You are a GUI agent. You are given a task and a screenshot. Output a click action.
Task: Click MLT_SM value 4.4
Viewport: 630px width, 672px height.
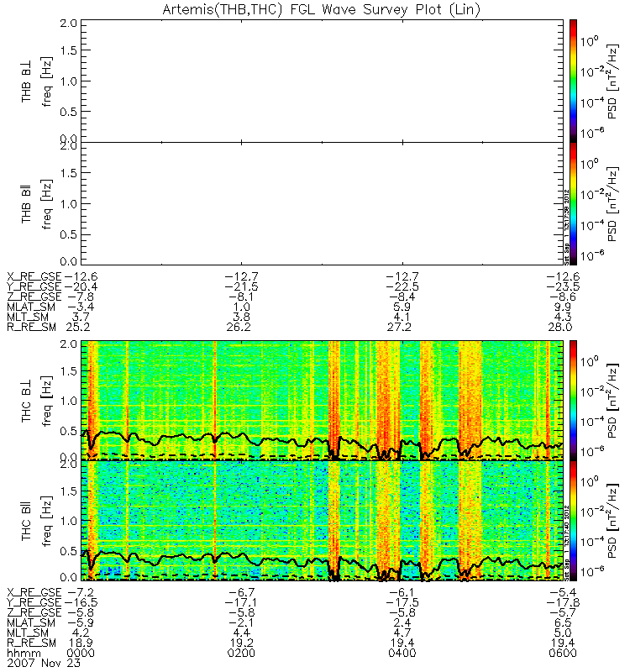241,633
